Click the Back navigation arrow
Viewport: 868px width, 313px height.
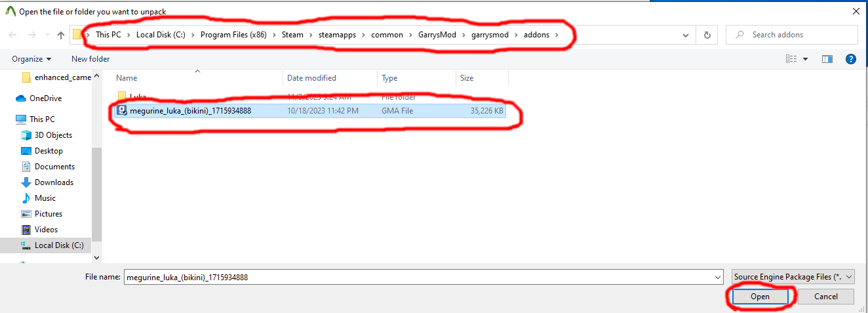pyautogui.click(x=12, y=35)
